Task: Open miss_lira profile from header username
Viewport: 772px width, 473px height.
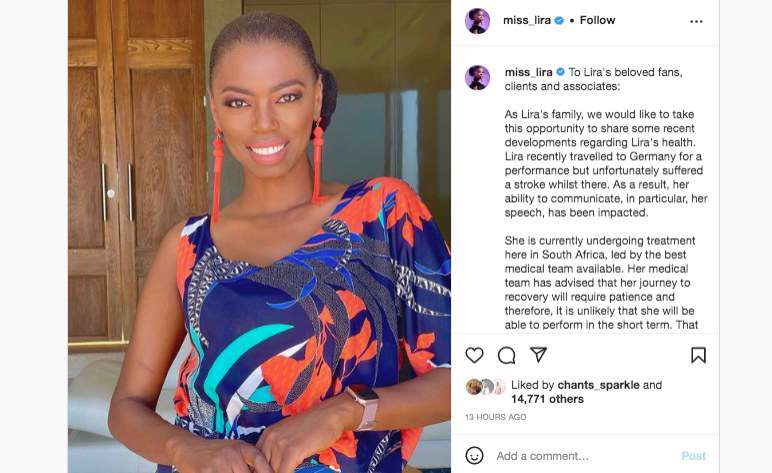Action: 526,20
